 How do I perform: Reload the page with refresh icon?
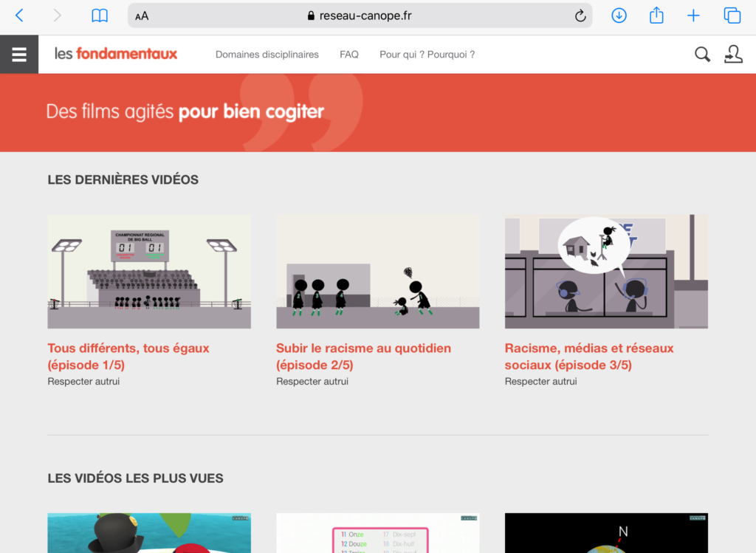pyautogui.click(x=580, y=16)
